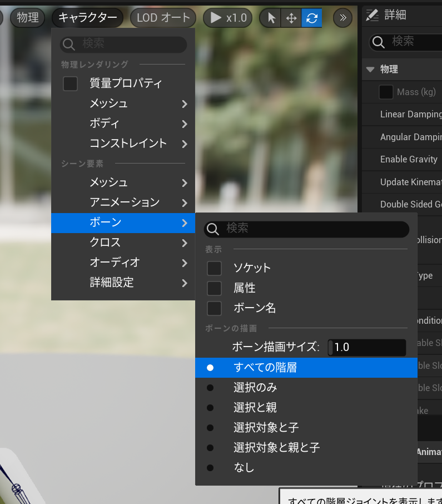
Task: Select the すべての階層 radio option
Action: tap(306, 367)
